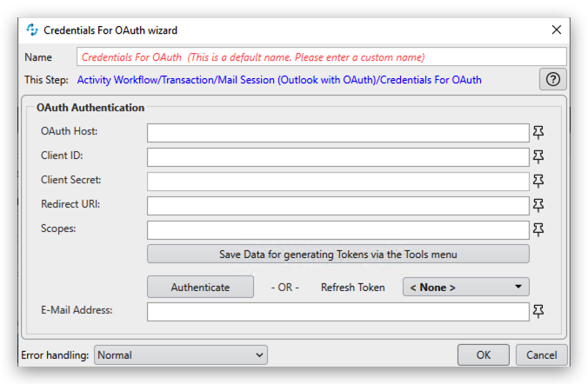Click the 'Redirect URI:' label
The image size is (588, 384).
[70, 204]
